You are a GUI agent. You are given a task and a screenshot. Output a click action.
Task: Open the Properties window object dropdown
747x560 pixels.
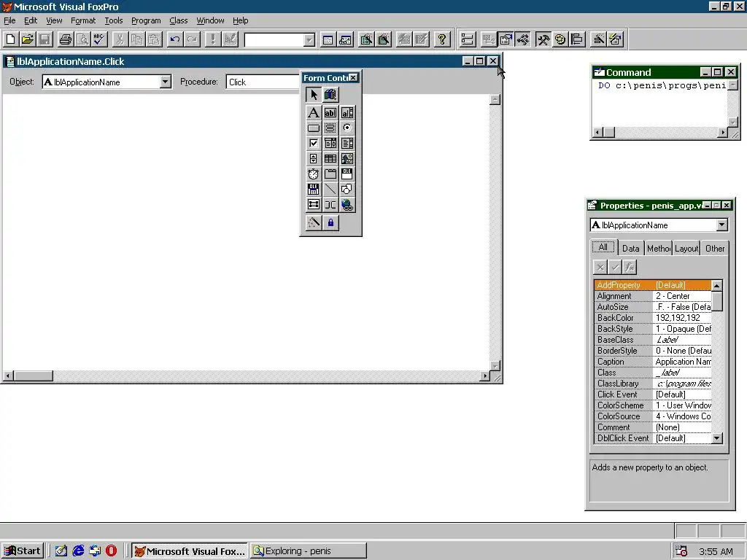pos(721,225)
